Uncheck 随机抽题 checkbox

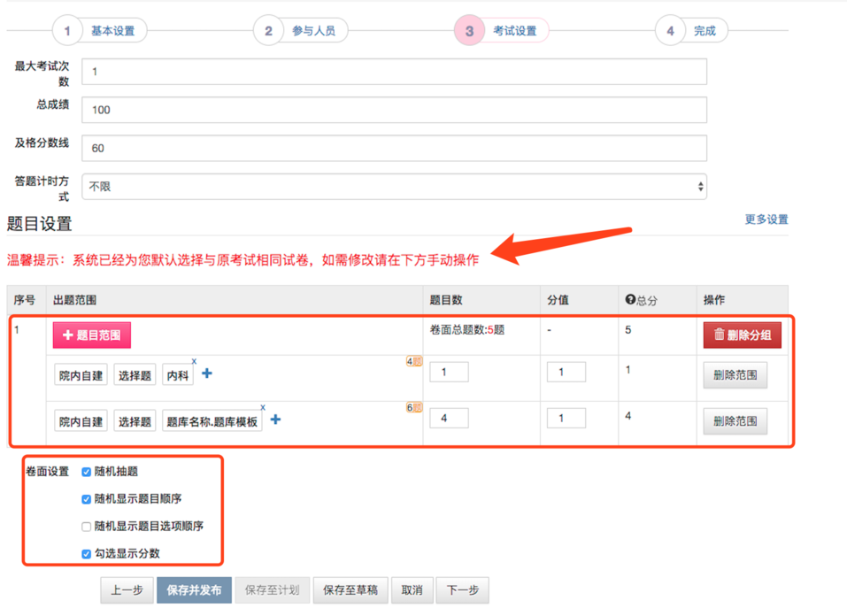tap(86, 472)
